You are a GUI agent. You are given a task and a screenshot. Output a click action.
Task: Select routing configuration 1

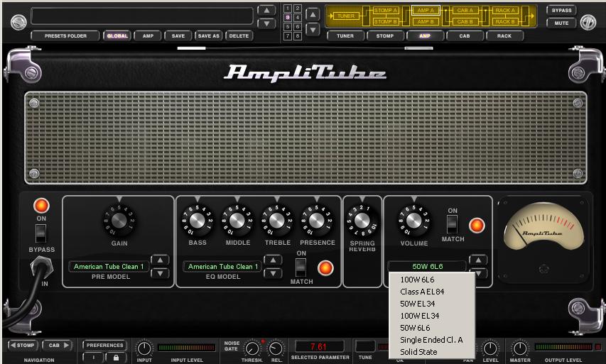tap(288, 8)
